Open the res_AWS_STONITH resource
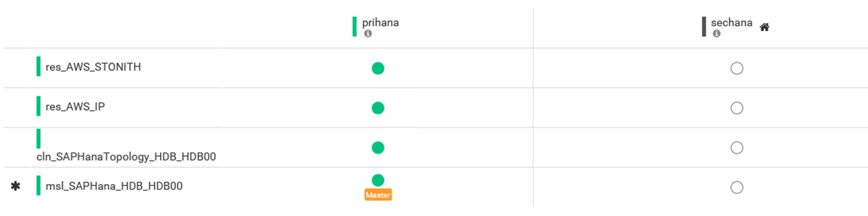 click(x=93, y=67)
